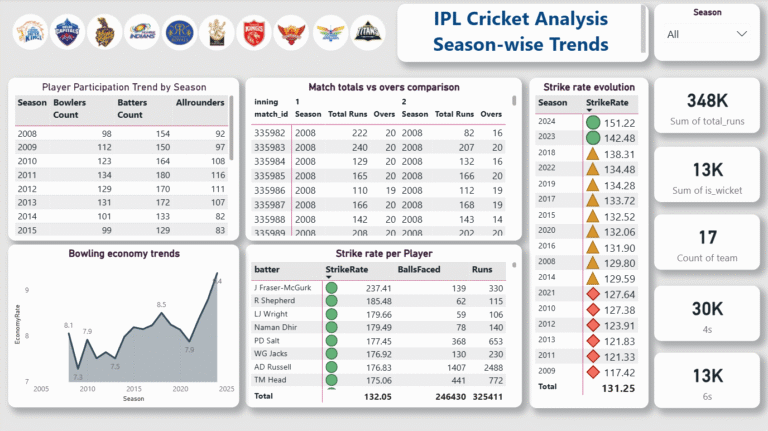
Task: Click the Match totals table scrollbar
Action: (x=514, y=100)
